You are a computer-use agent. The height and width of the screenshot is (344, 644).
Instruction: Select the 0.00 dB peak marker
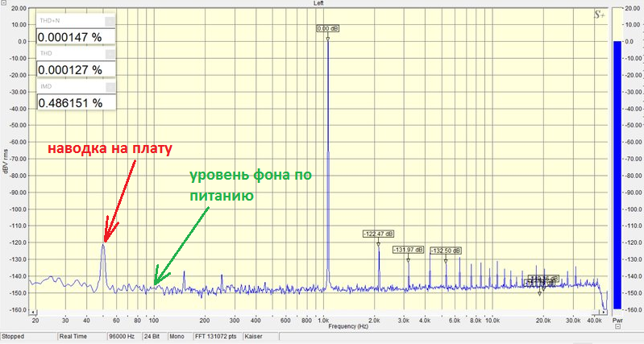328,29
